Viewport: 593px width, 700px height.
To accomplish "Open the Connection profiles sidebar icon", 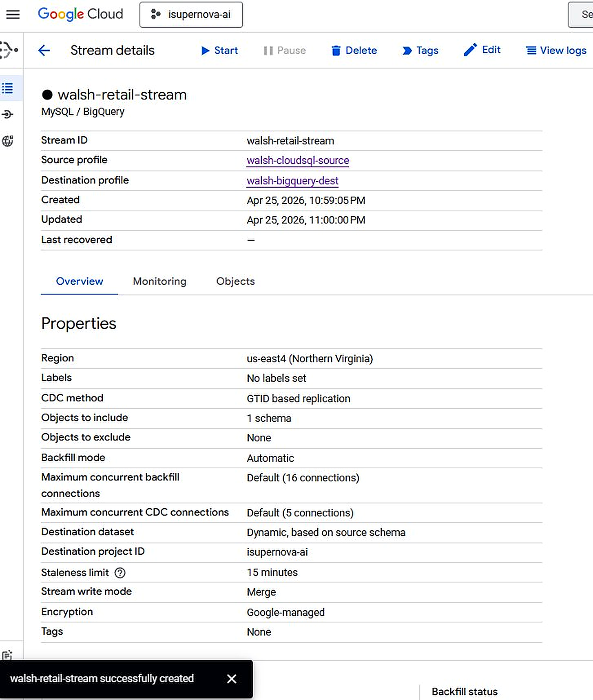I will [8, 114].
